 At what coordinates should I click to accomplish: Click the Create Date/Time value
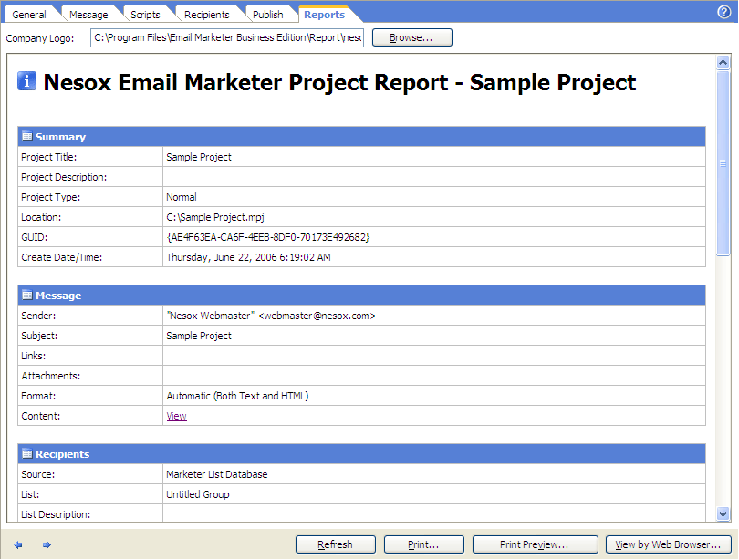[x=248, y=257]
